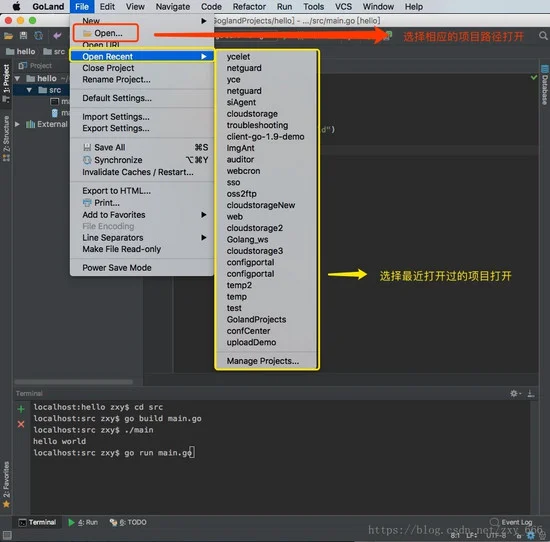The width and height of the screenshot is (550, 542).
Task: Open the View menu
Action: (x=135, y=6)
